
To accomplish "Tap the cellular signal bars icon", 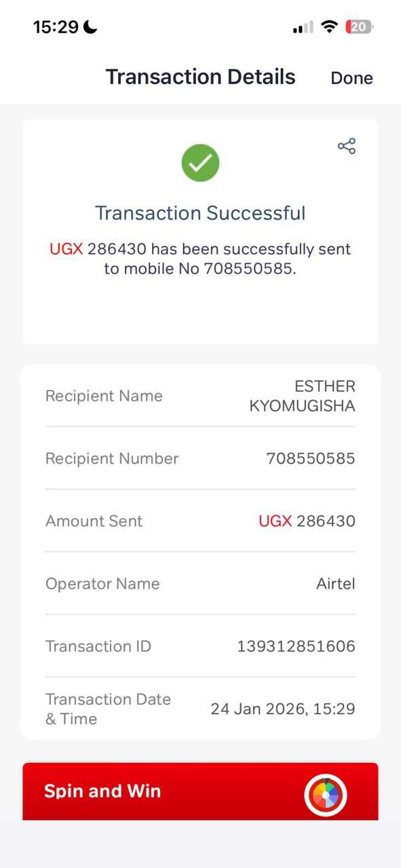I will tap(303, 27).
